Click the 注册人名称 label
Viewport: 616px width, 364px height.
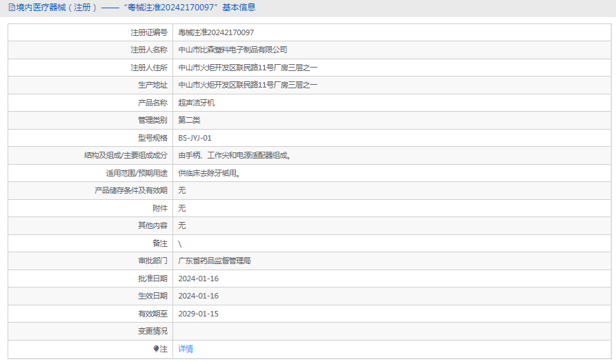coord(149,50)
